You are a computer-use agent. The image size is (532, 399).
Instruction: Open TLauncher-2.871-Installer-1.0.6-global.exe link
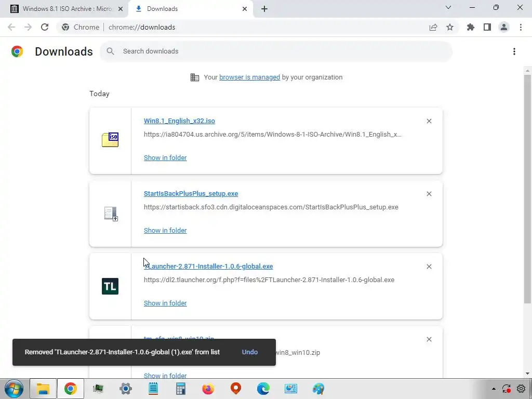click(208, 267)
